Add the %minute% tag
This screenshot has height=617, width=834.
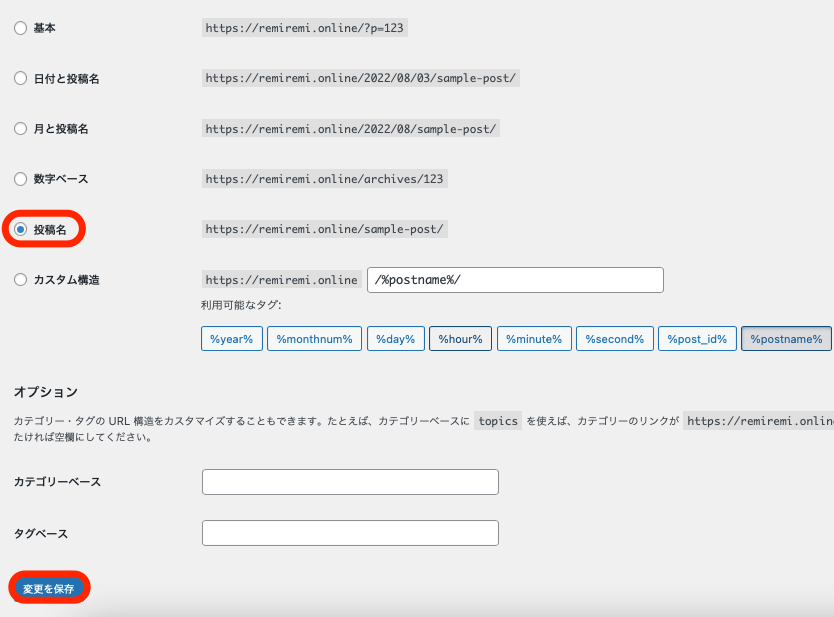[534, 339]
